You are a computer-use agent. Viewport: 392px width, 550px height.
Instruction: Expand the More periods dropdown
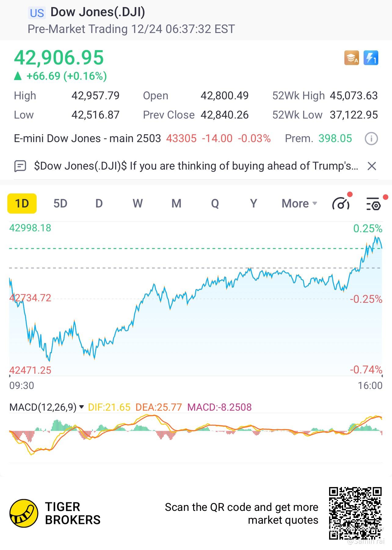pos(299,204)
